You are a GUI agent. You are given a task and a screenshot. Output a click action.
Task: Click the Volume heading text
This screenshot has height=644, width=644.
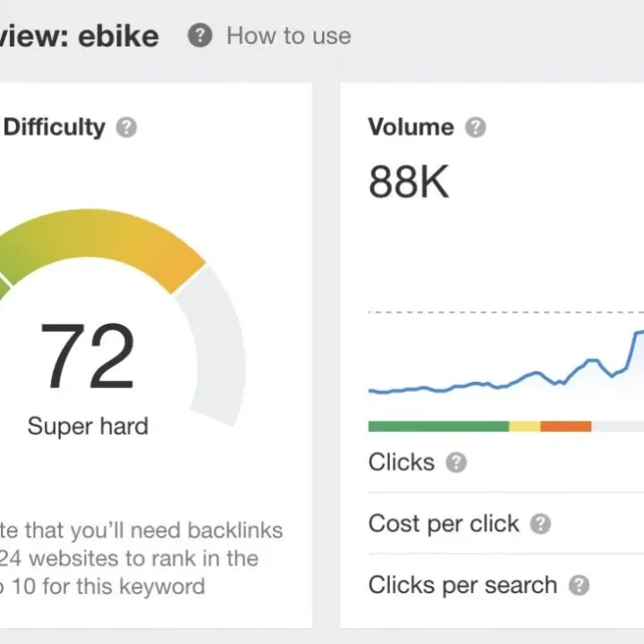411,127
